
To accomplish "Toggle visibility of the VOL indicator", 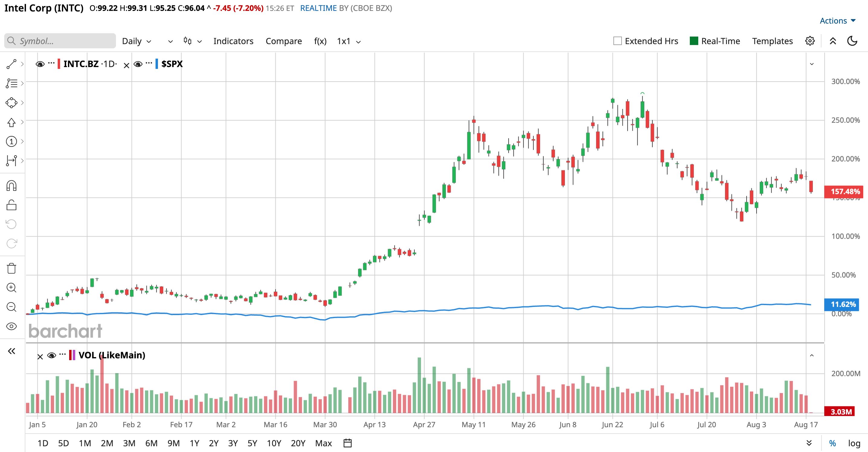I will (52, 355).
